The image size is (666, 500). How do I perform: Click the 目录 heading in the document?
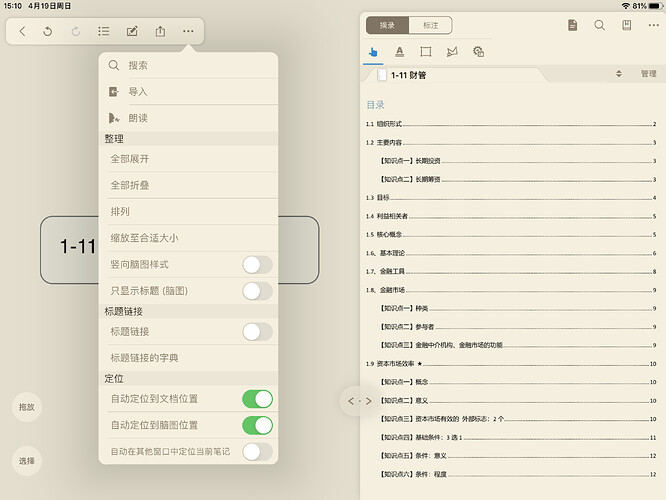(x=375, y=105)
